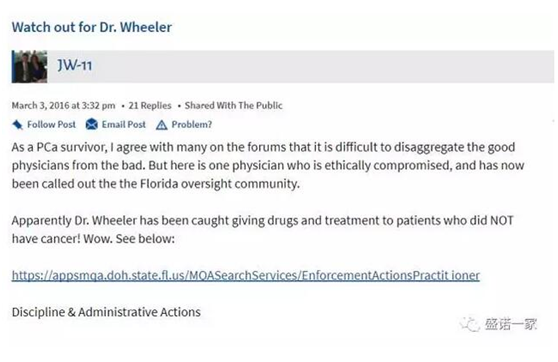This screenshot has width=558, height=362.
Task: Click the WeChat logo in the watermark
Action: tap(470, 324)
